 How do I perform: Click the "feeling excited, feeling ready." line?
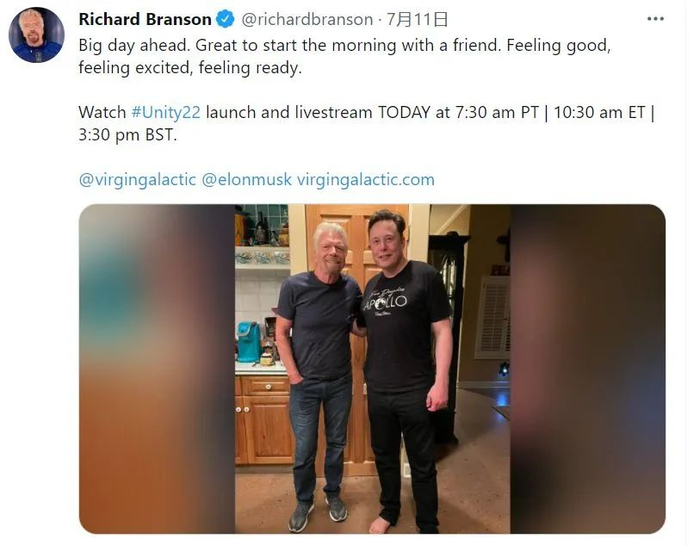pos(190,68)
